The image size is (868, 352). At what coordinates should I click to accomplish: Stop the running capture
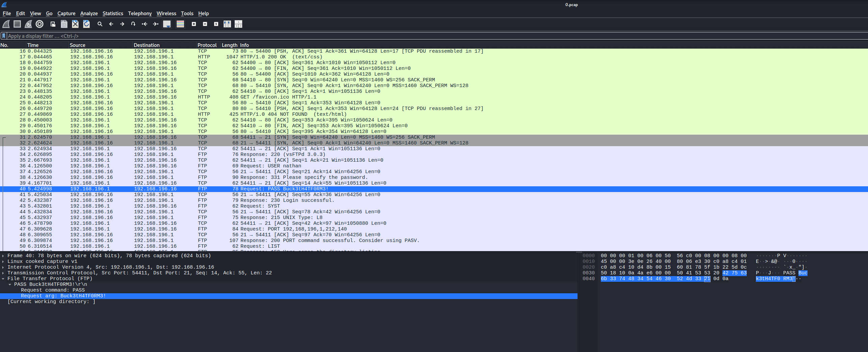(17, 24)
